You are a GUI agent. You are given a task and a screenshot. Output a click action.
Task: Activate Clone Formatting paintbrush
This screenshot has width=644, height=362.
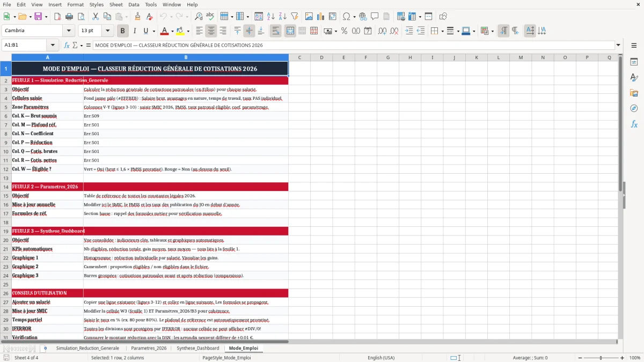click(x=138, y=17)
